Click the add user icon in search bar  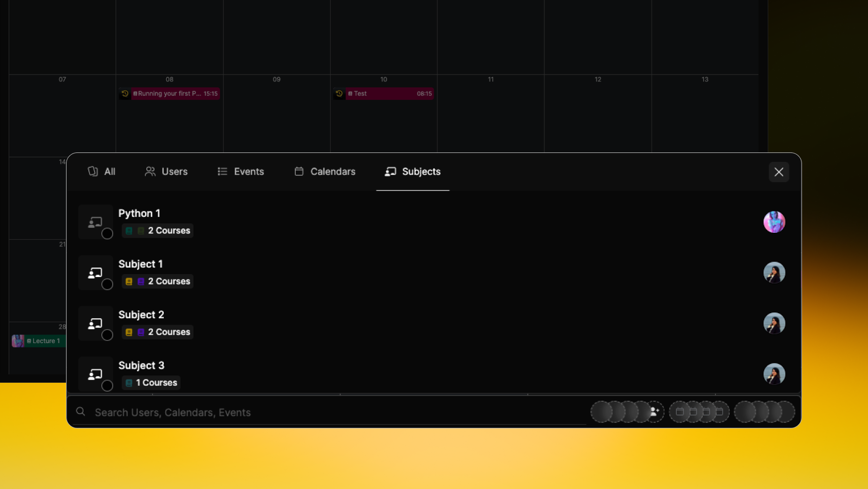pyautogui.click(x=655, y=412)
